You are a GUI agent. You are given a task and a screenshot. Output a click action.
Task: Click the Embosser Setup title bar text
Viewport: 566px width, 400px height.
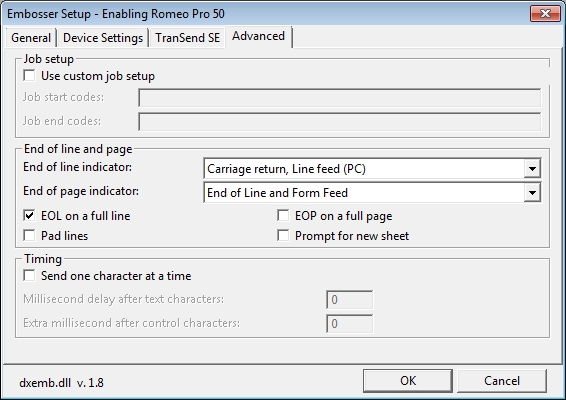116,14
